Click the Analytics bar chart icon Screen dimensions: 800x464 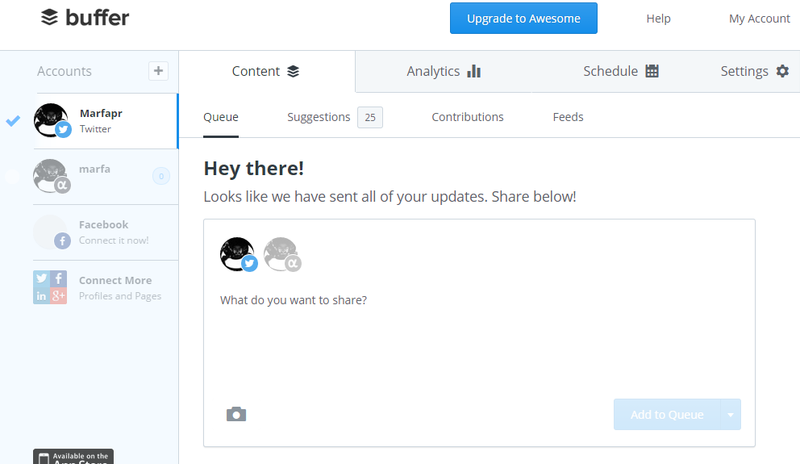point(474,71)
